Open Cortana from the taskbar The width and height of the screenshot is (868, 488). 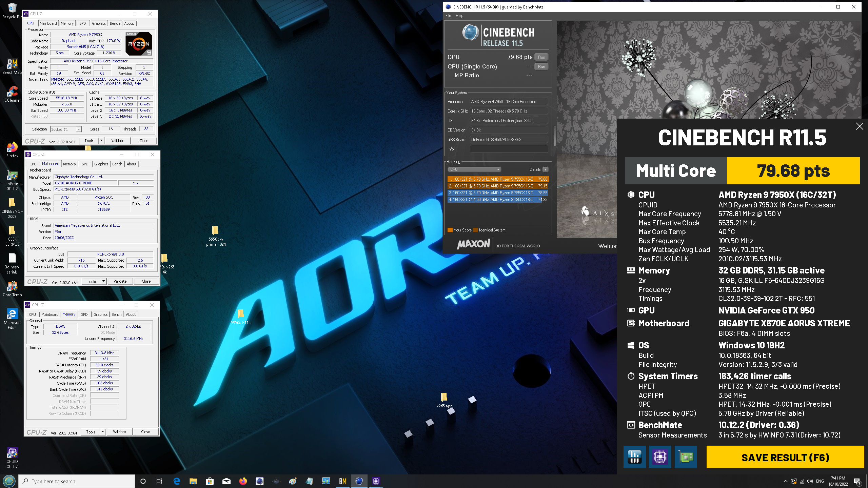point(143,481)
